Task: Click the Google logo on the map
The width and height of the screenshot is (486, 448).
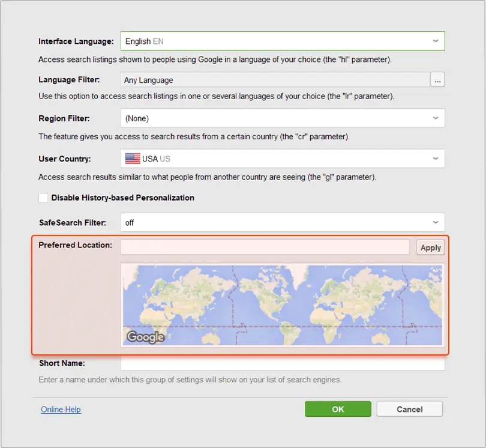Action: [x=145, y=337]
